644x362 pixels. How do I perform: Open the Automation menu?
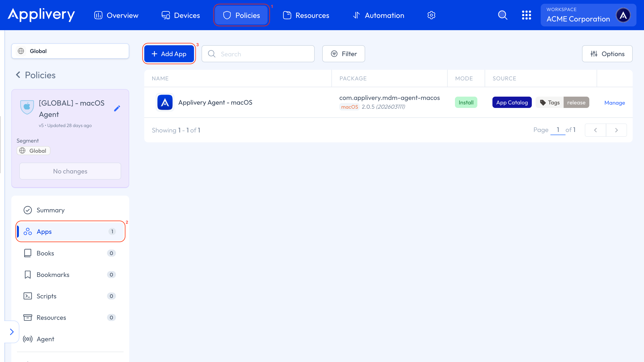[378, 15]
